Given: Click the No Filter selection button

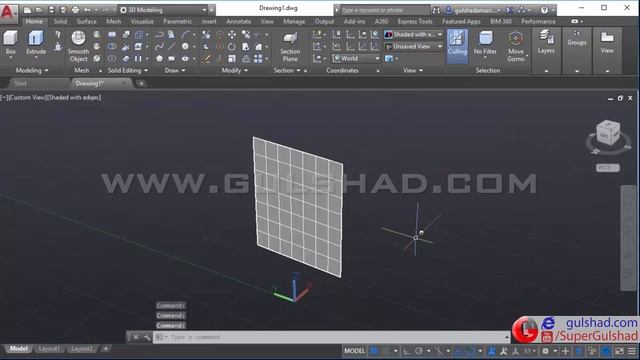Looking at the screenshot, I should [485, 44].
